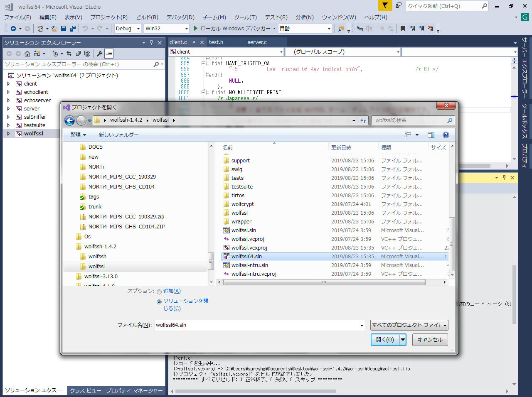Image resolution: width=532 pixels, height=397 pixels.
Task: Pin the Solution Explorer panel with the pin icon
Action: pyautogui.click(x=151, y=42)
